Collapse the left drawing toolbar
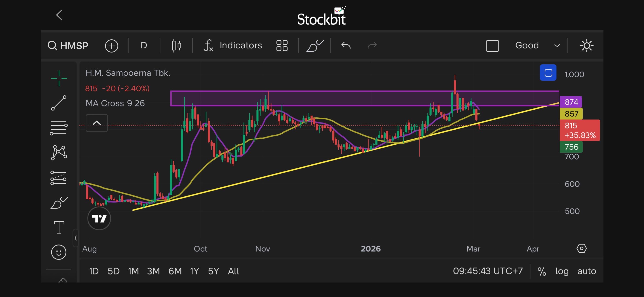644x297 pixels. point(76,238)
